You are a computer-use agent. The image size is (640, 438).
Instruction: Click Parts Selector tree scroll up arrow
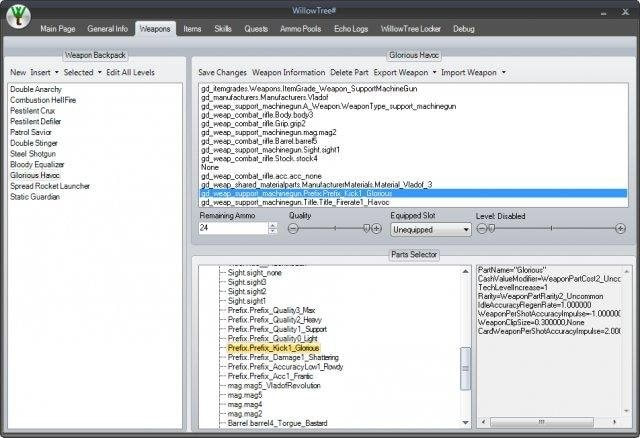pyautogui.click(x=465, y=271)
